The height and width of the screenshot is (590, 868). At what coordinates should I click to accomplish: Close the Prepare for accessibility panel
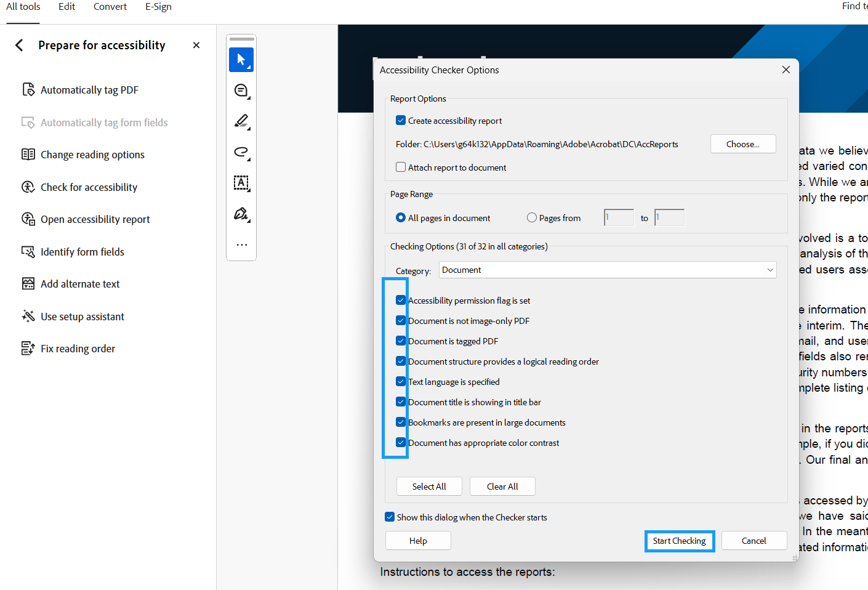(196, 45)
